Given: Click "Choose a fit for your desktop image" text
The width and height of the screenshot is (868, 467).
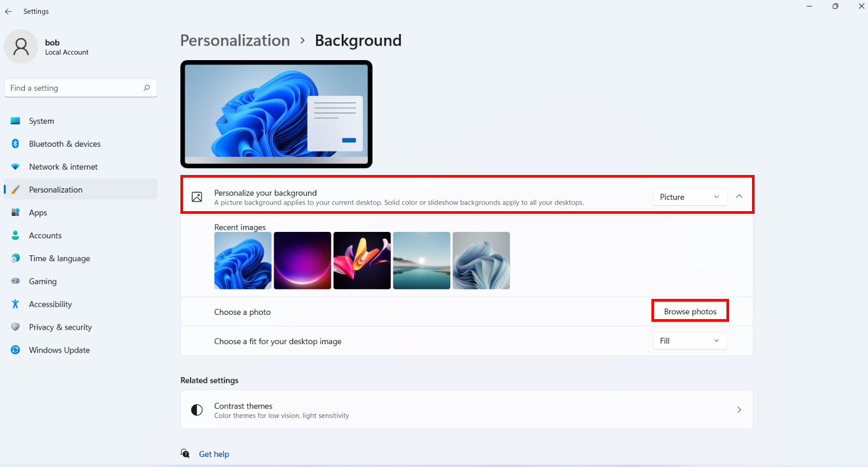Looking at the screenshot, I should click(x=278, y=341).
